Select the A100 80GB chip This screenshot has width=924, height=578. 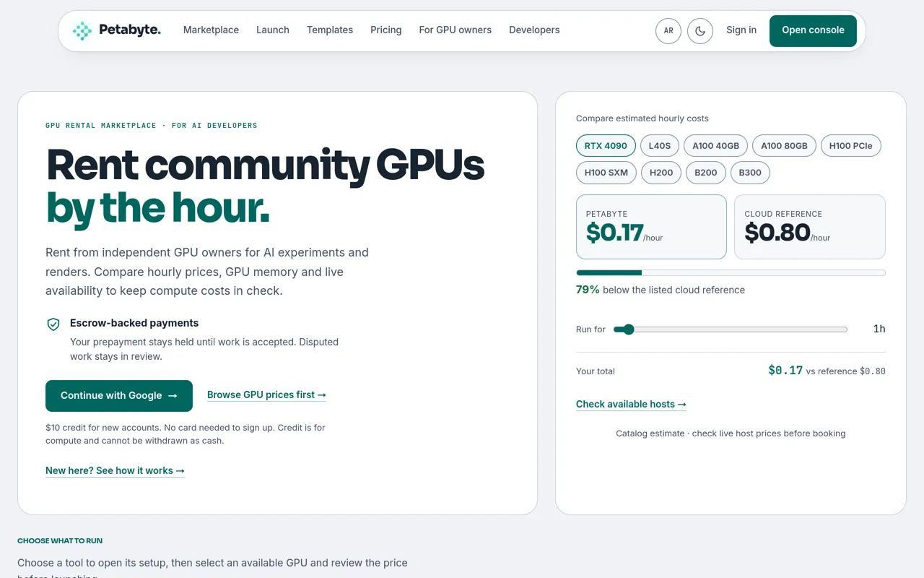pyautogui.click(x=785, y=146)
